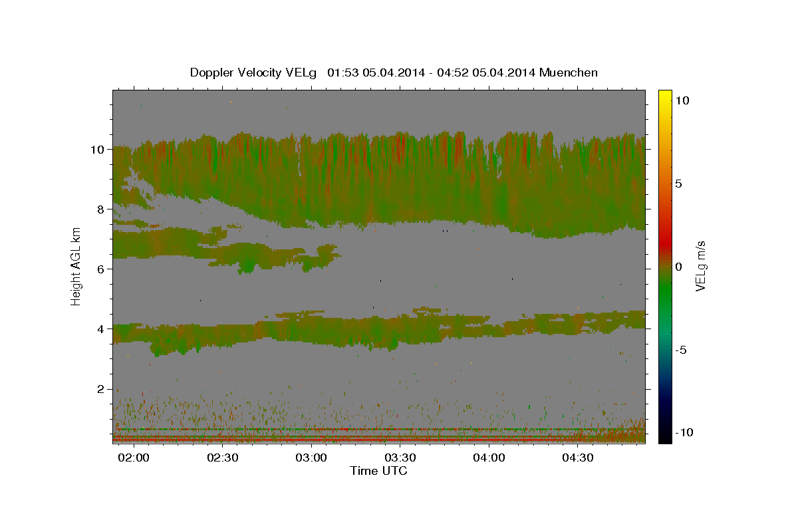
Task: Click the colorbar value 5 label
Action: tap(678, 184)
